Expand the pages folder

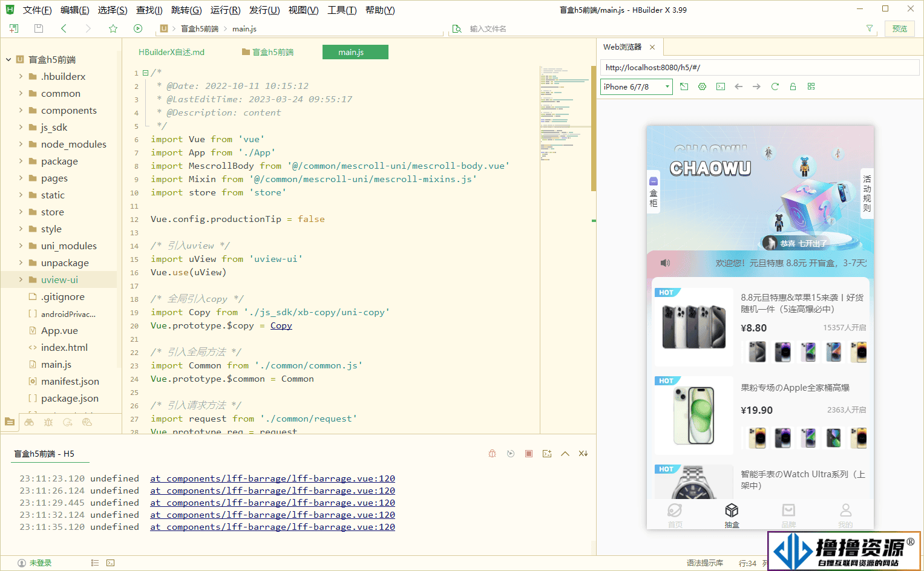21,178
